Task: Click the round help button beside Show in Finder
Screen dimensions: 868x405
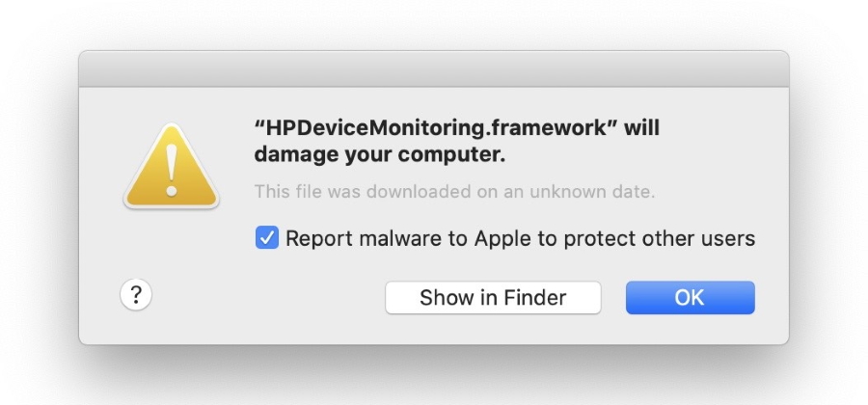Action: (136, 295)
